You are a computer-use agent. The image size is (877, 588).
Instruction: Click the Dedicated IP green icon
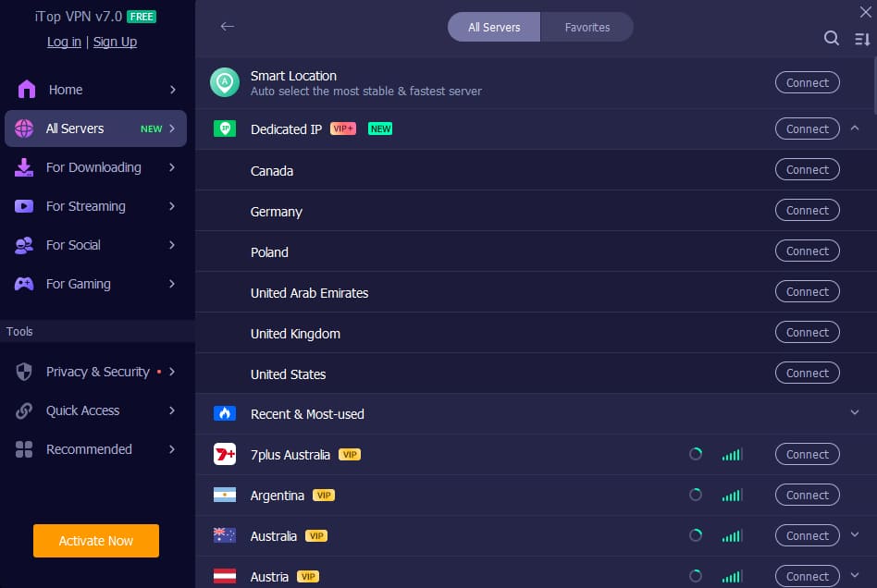[225, 129]
